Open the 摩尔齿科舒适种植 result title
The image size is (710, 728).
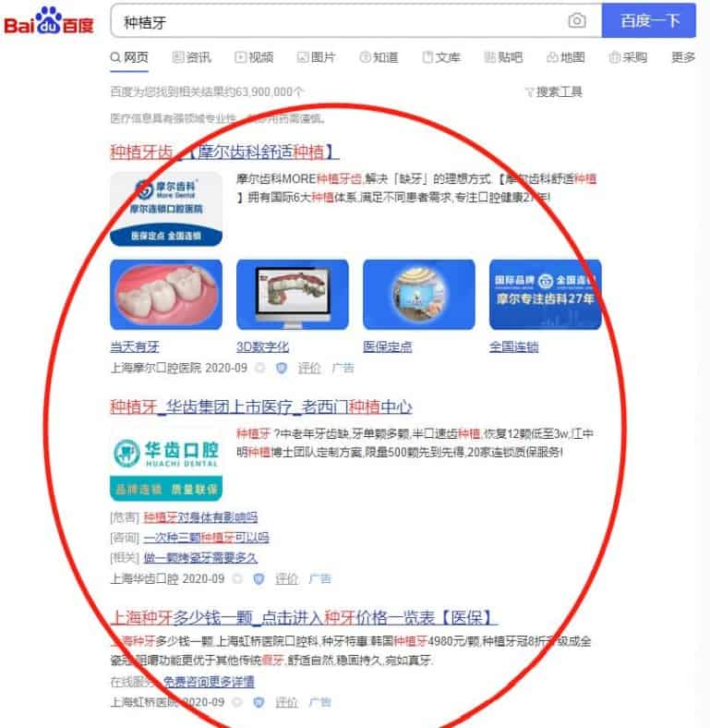pos(224,152)
